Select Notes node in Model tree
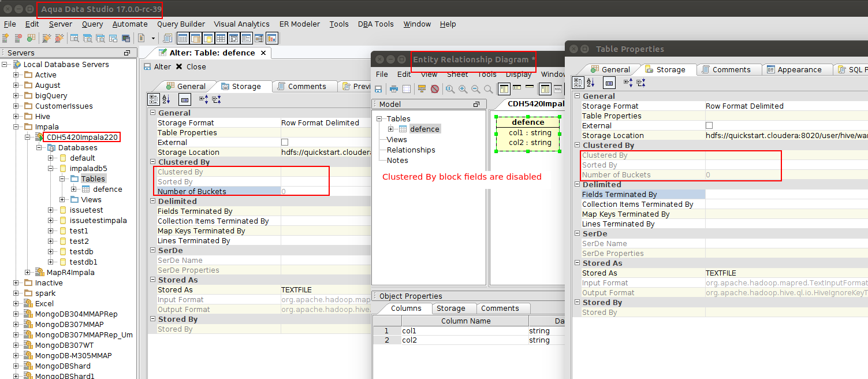The image size is (868, 379). 397,160
